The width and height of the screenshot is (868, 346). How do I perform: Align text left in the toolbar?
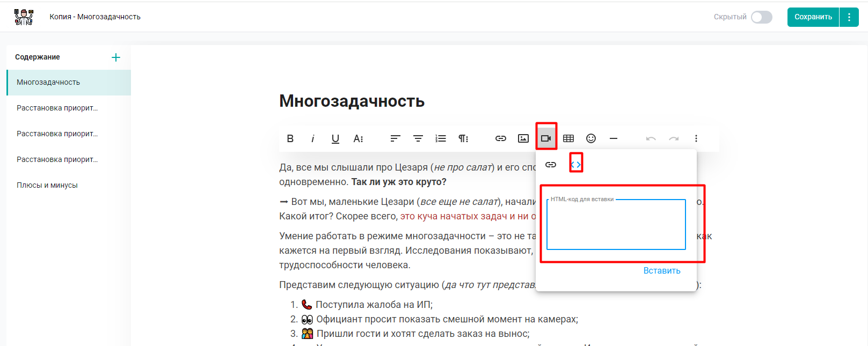(x=396, y=138)
